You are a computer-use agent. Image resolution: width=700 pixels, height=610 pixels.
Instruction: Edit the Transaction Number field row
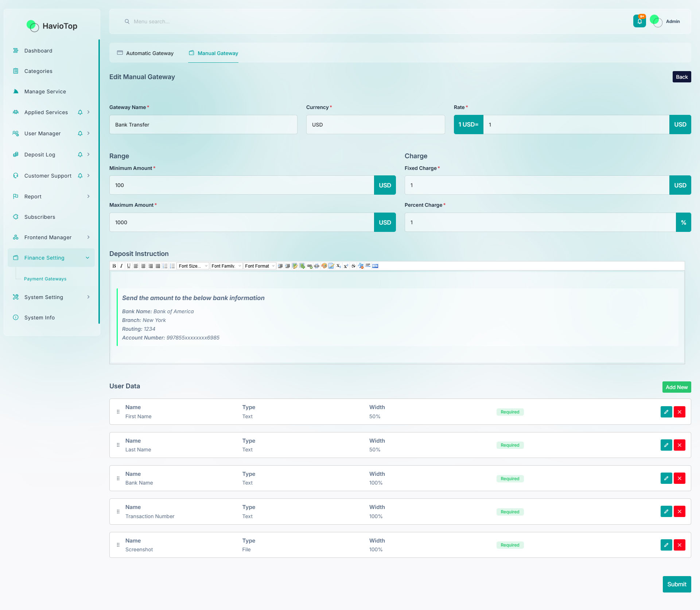(666, 511)
